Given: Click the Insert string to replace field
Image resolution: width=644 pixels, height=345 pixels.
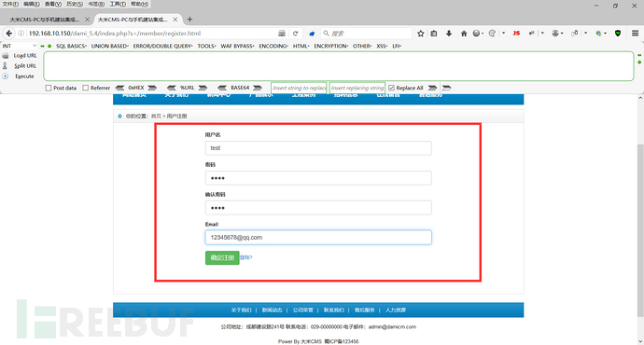Looking at the screenshot, I should (299, 88).
